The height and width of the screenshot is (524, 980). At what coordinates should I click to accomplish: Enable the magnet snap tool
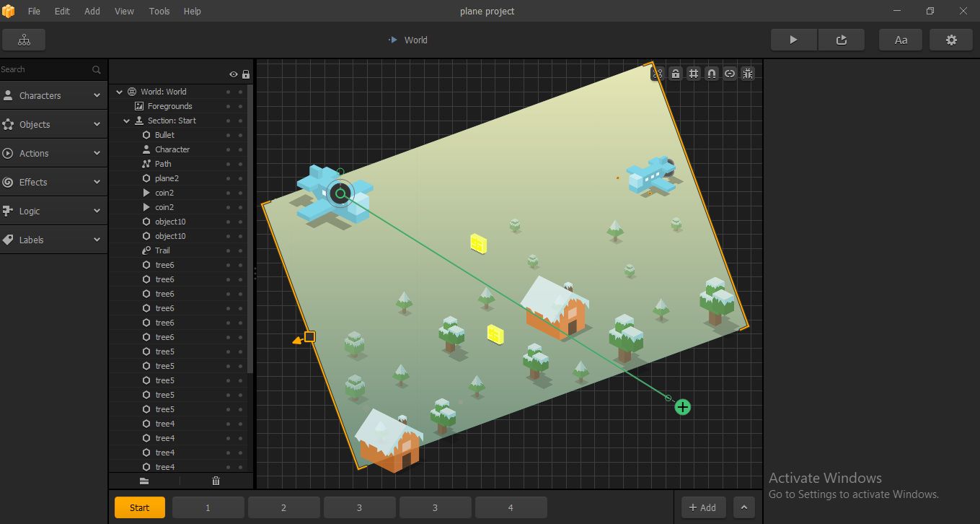coord(712,74)
